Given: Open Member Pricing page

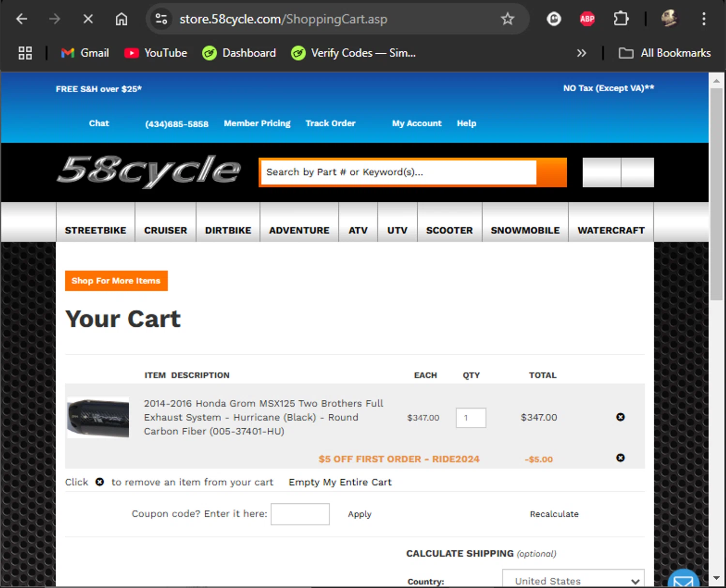Looking at the screenshot, I should (x=257, y=123).
